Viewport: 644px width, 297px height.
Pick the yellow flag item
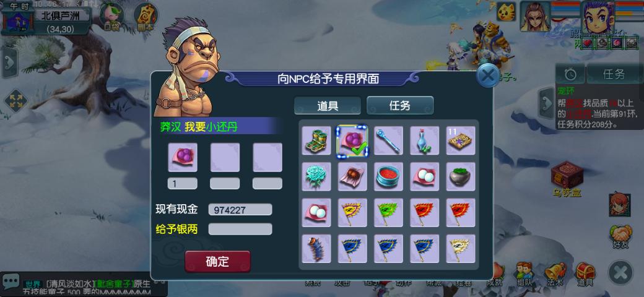point(352,213)
